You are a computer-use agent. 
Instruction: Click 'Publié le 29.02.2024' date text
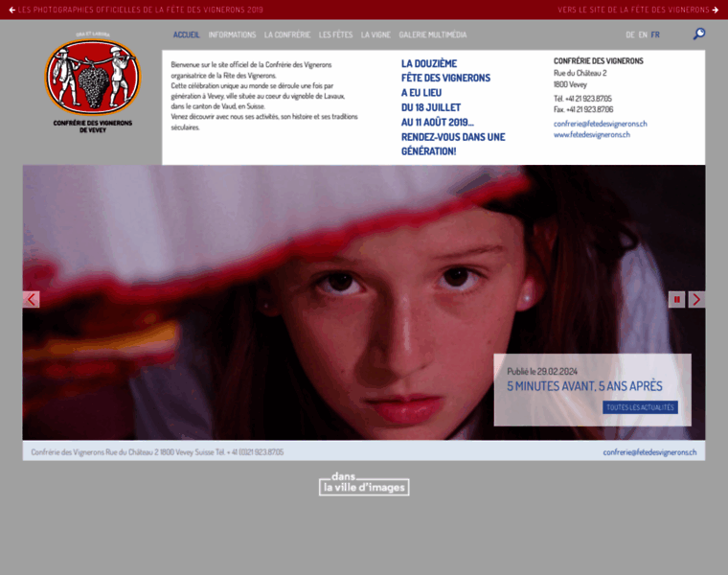click(542, 371)
